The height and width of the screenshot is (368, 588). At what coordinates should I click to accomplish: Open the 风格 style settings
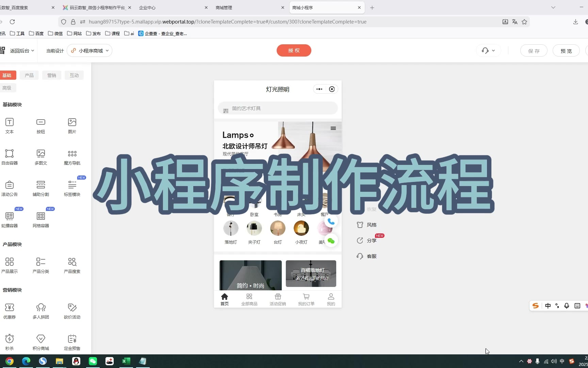pos(366,225)
